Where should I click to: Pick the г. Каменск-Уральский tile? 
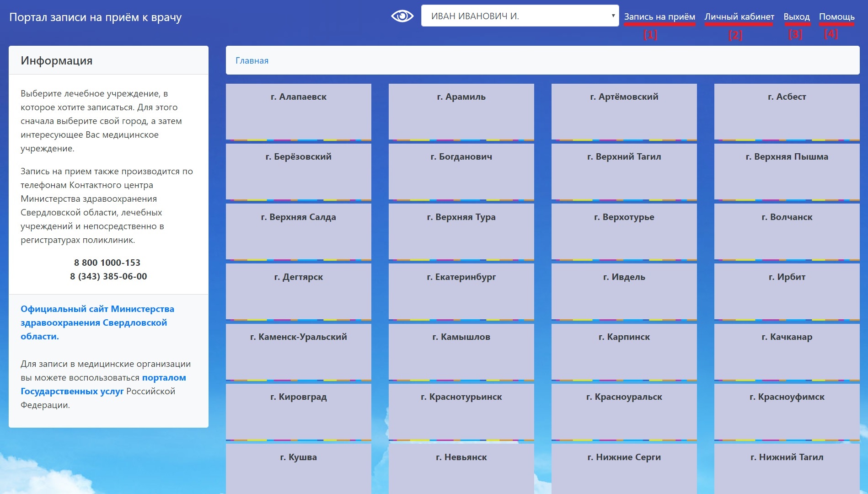298,351
